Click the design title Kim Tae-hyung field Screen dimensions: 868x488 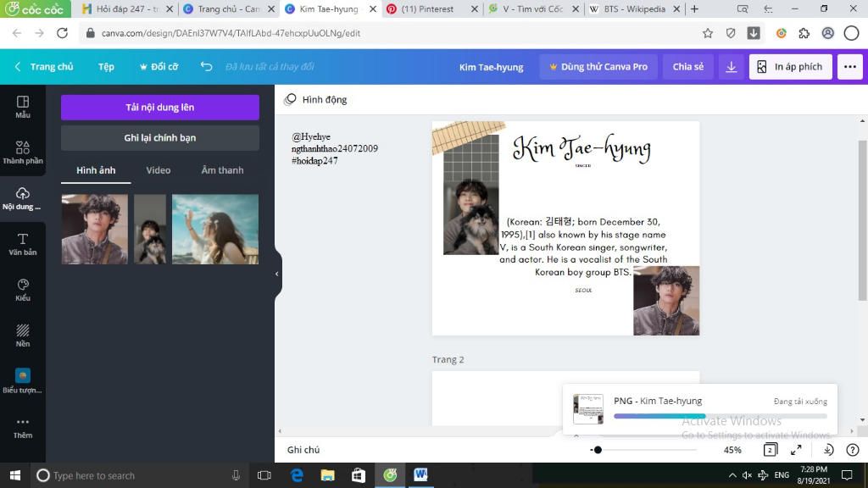491,67
